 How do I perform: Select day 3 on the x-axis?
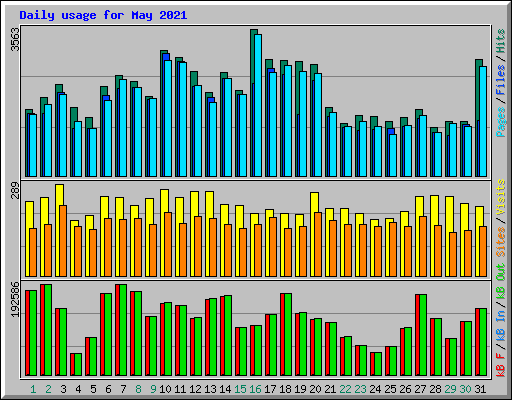coord(63,389)
